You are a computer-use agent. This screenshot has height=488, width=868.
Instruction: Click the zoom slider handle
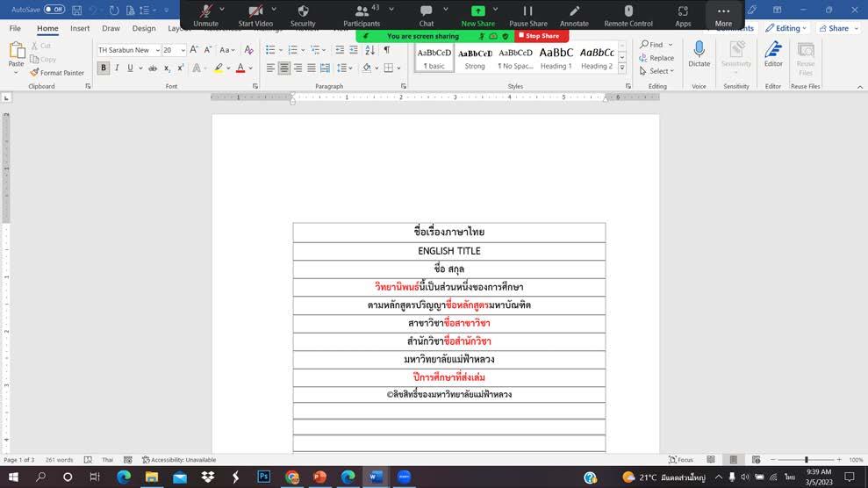coord(806,460)
